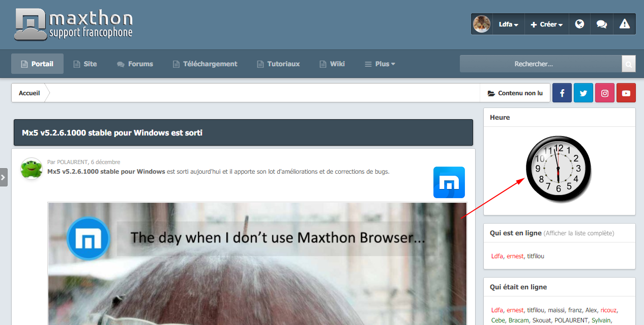Open the Forums menu item
644x325 pixels.
(135, 64)
